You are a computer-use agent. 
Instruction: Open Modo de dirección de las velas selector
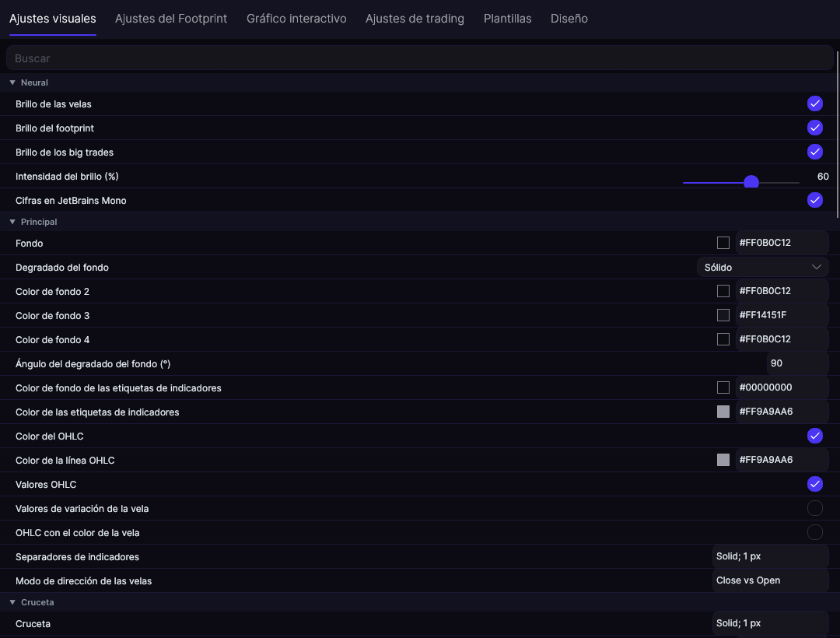[770, 580]
